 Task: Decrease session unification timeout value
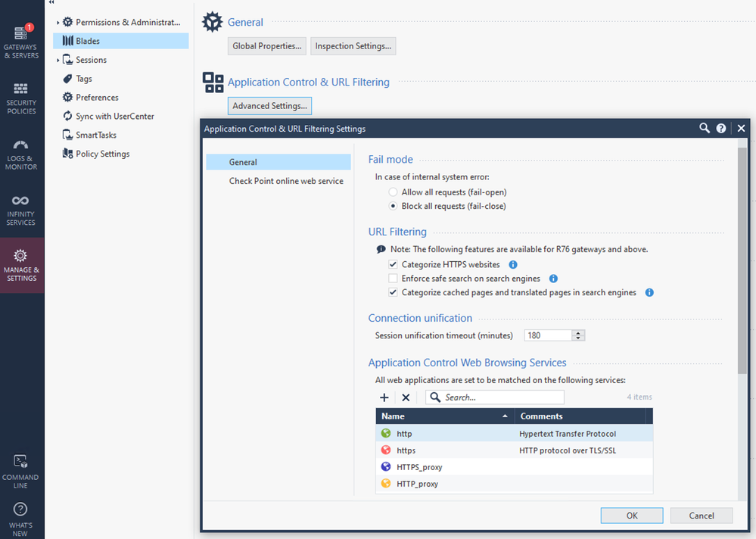[x=578, y=338]
